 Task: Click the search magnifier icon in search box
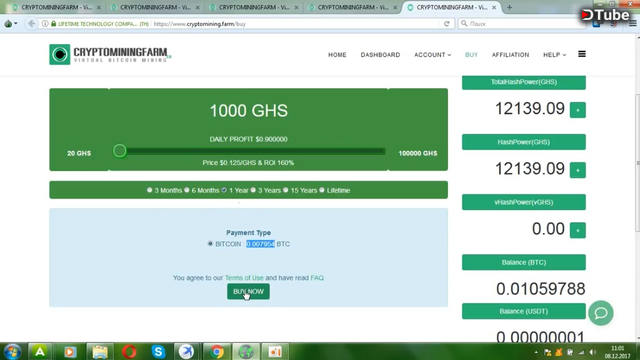pyautogui.click(x=464, y=24)
